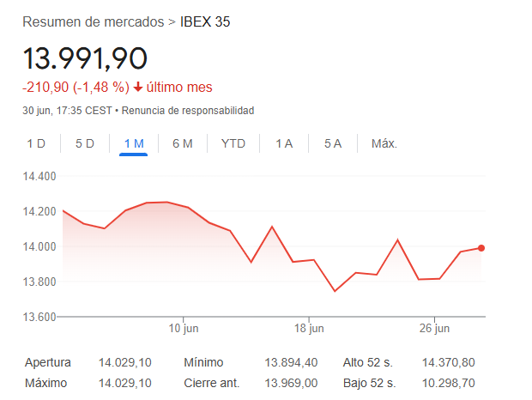Image resolution: width=532 pixels, height=400 pixels.
Task: Open the 6 M range tab
Action: pos(182,143)
